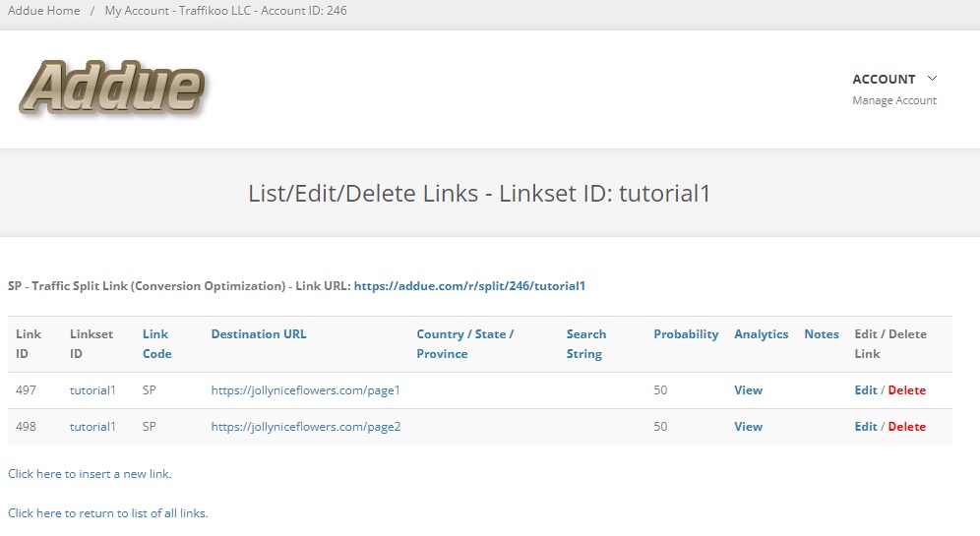
Task: Open the jollyniceflowers.com/page2 destination URL
Action: point(306,427)
